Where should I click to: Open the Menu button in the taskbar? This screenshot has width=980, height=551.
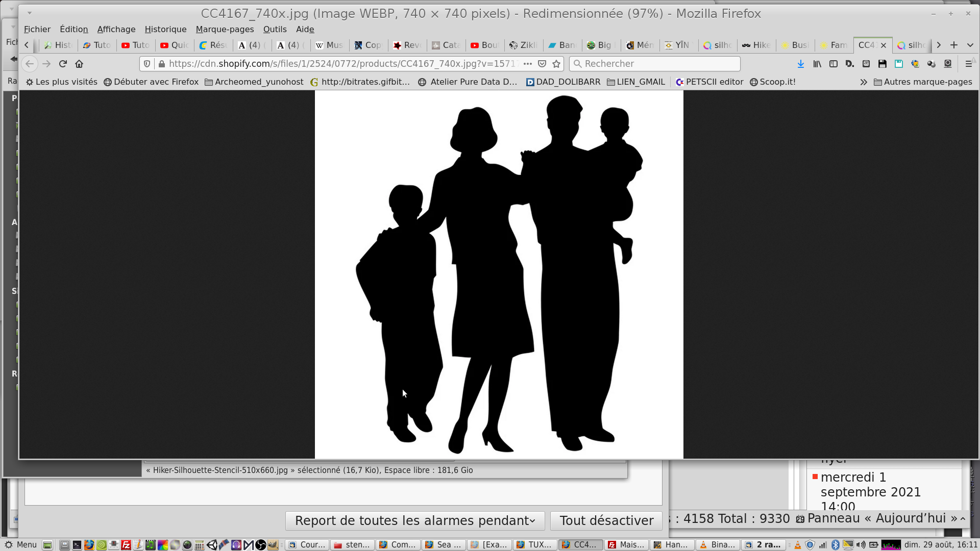(21, 544)
